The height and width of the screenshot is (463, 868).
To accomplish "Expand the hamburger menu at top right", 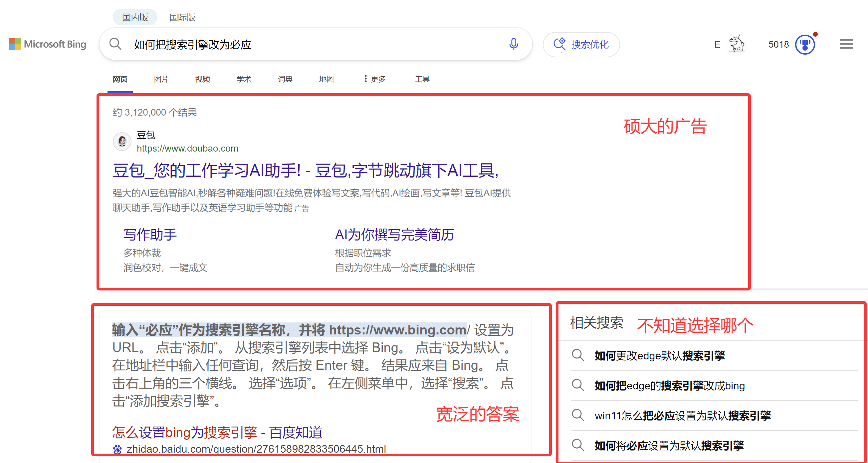I will click(846, 44).
